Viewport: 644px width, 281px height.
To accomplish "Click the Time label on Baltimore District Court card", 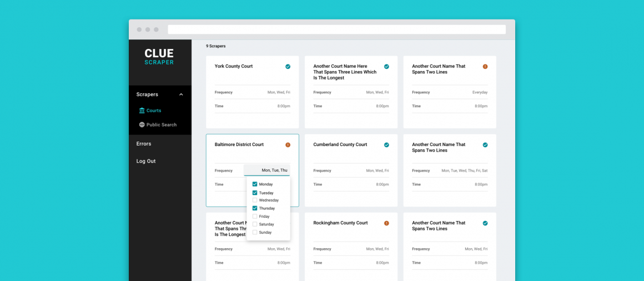I will coord(219,184).
